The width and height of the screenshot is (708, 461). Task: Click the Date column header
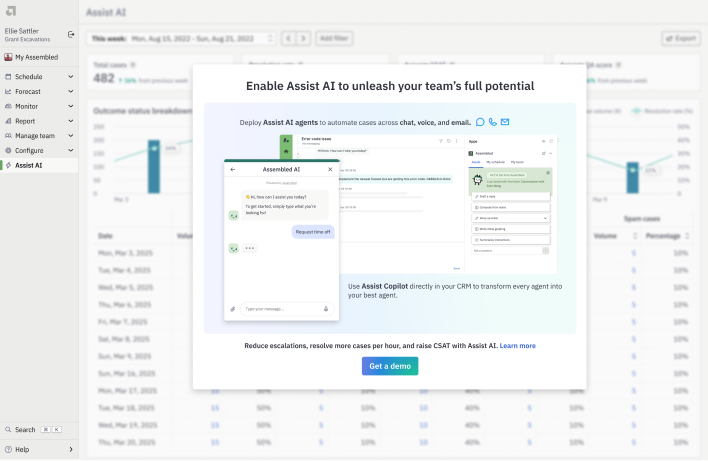(x=105, y=236)
